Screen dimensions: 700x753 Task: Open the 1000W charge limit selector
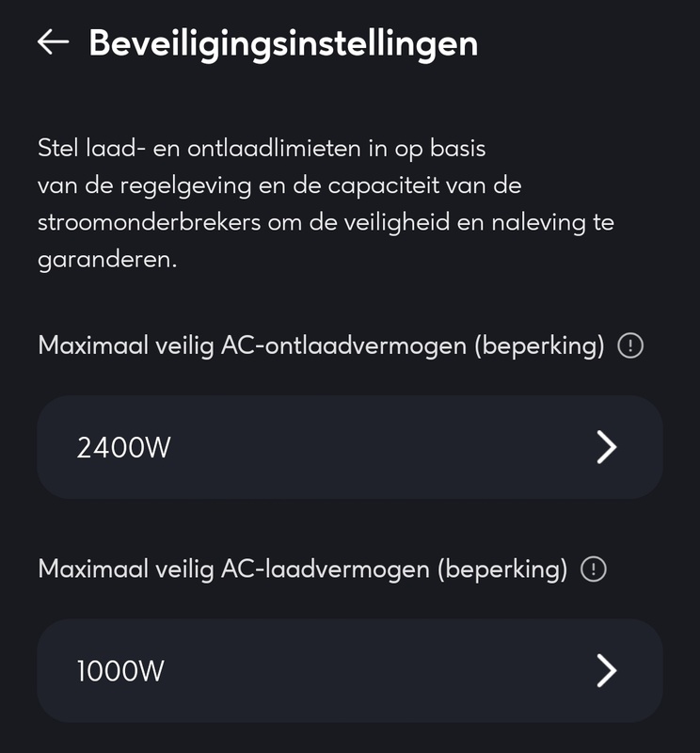[349, 670]
